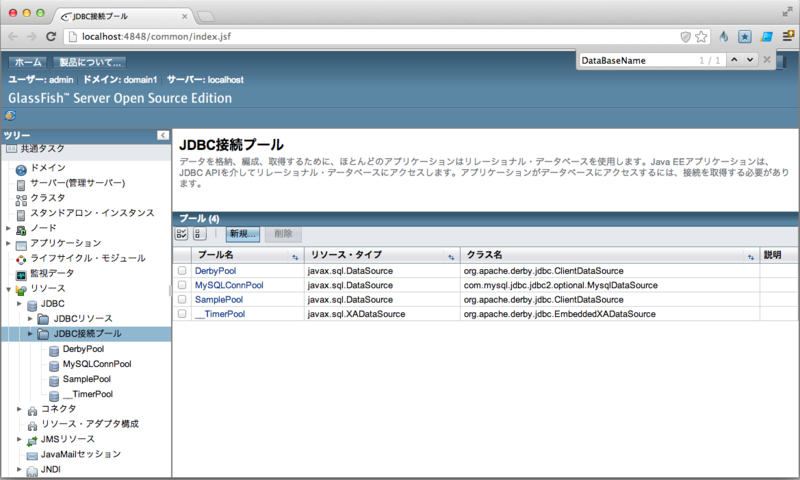Click the sort icon on クラス名 column

pos(750,256)
